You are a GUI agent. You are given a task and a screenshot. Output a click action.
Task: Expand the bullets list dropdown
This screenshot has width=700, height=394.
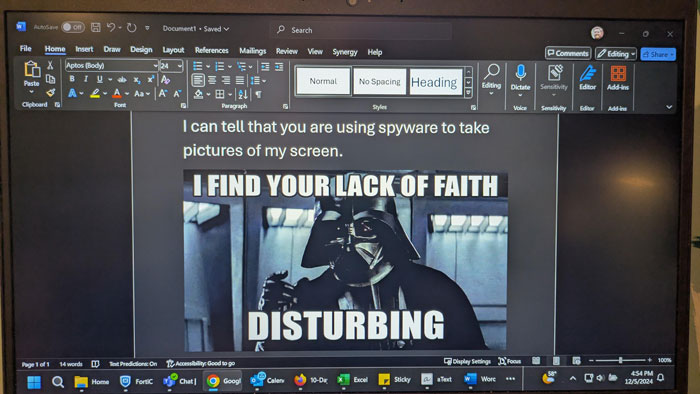(x=208, y=67)
